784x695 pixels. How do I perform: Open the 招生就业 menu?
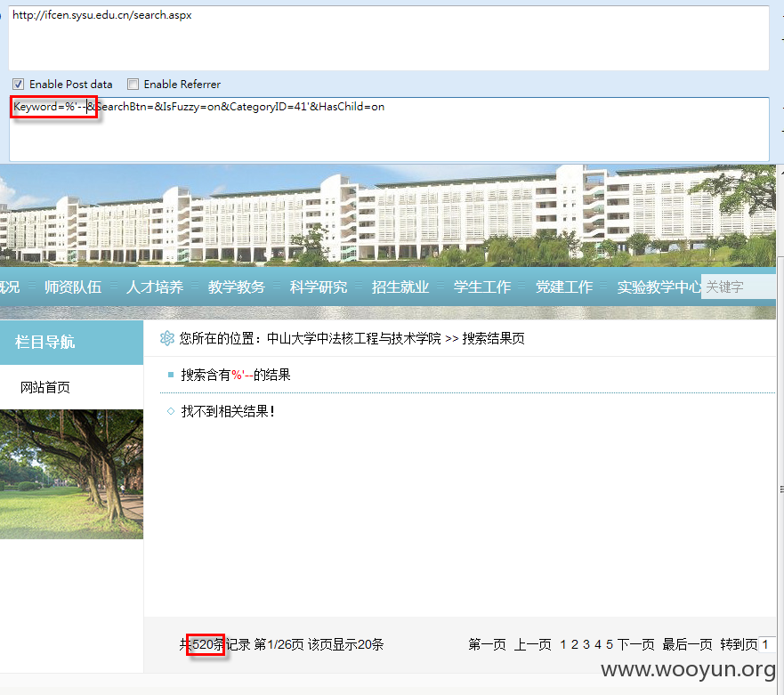coord(400,287)
